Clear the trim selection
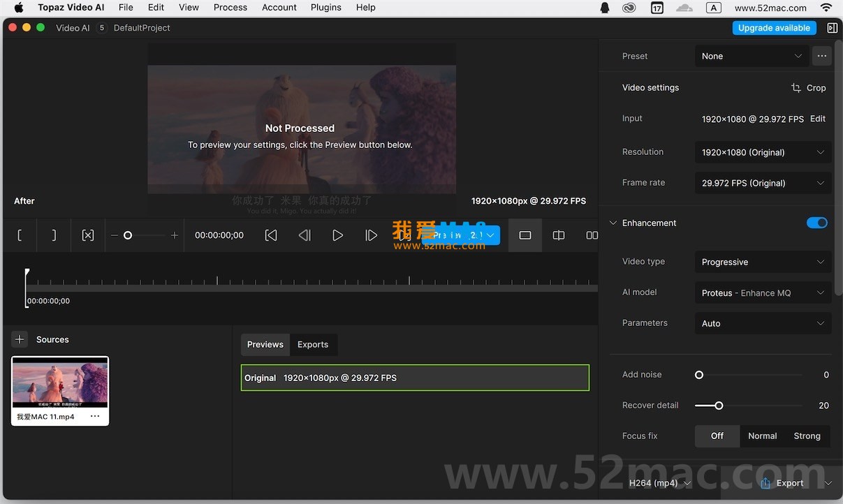 click(88, 235)
